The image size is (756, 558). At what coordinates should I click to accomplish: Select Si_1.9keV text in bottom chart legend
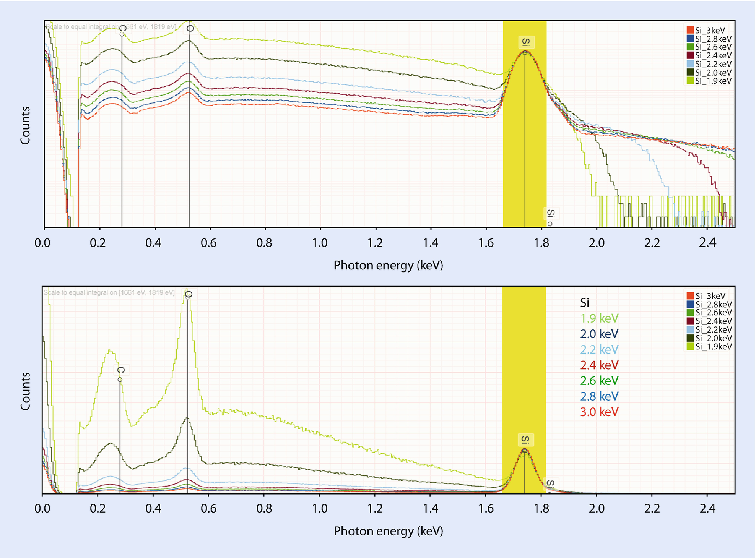714,347
